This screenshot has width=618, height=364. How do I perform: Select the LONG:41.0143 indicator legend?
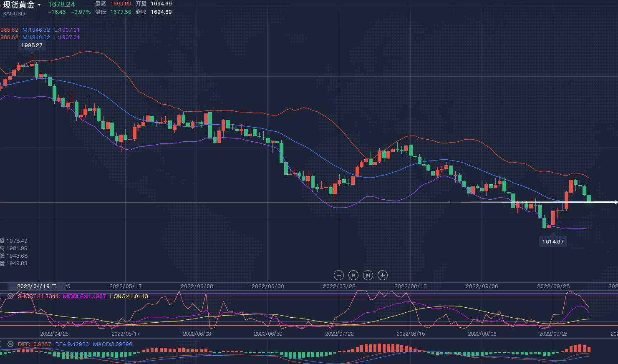pyautogui.click(x=129, y=296)
